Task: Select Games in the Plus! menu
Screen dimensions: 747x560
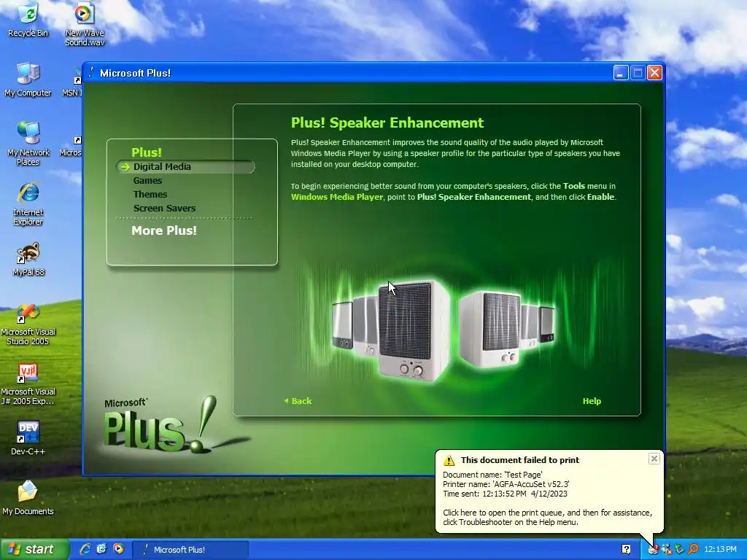Action: (147, 181)
